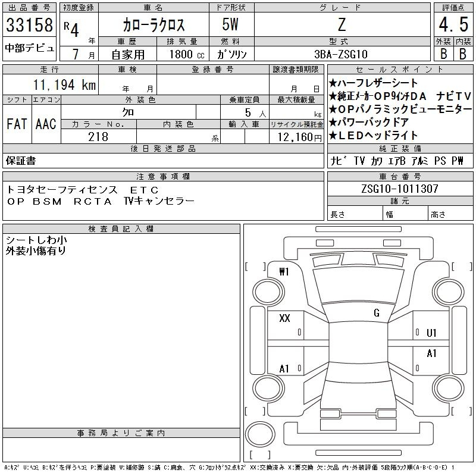This screenshot has height=476, width=476.
Task: Click G mark on windshield diagram
Action: 377,313
